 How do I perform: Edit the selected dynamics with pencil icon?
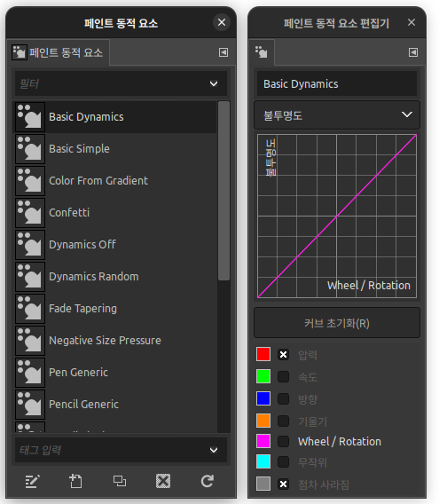pos(32,481)
